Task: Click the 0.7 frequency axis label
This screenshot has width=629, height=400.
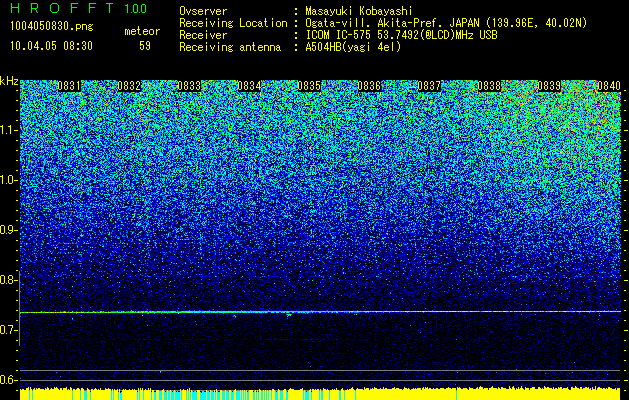Action: 9,330
